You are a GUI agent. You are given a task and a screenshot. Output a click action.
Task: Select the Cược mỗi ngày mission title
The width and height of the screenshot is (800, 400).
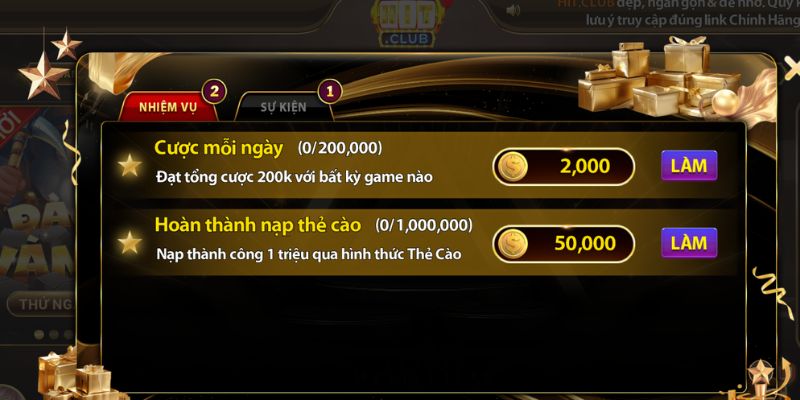218,148
